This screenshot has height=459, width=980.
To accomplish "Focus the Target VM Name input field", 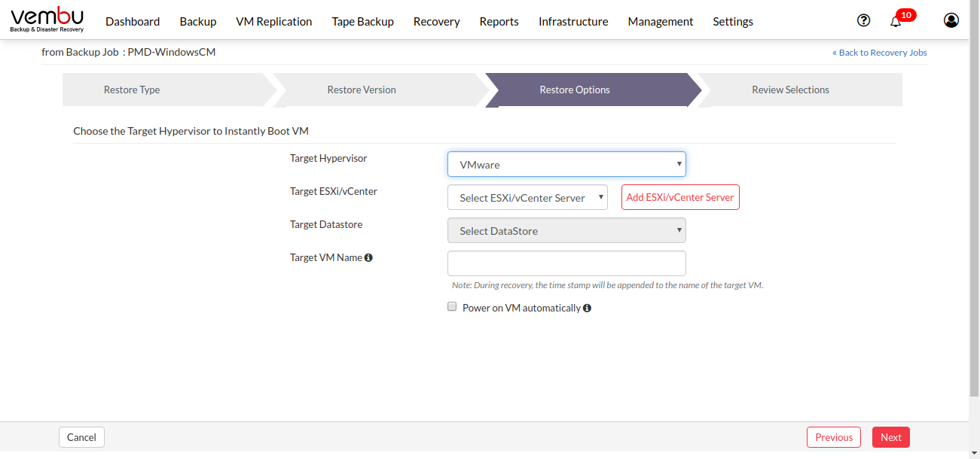I will 566,263.
